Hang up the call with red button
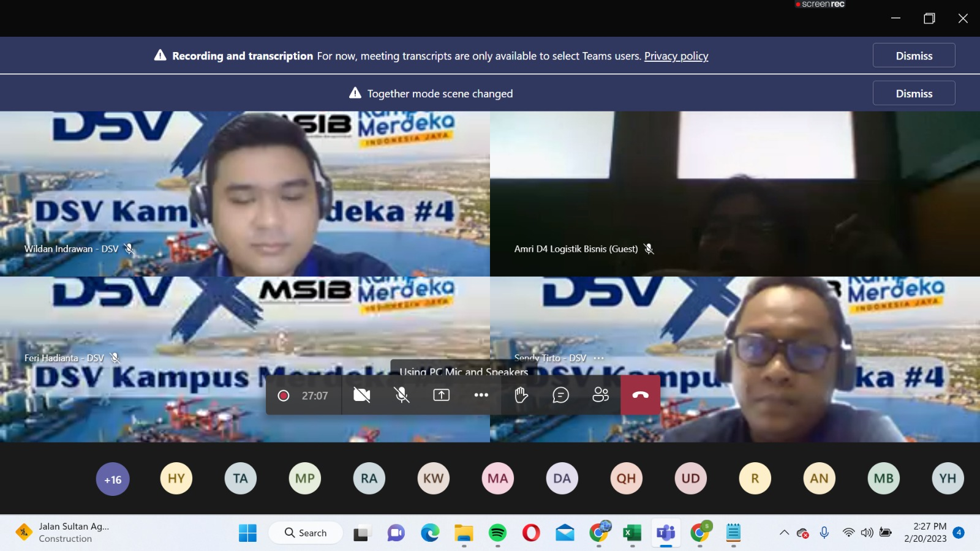980x551 pixels. click(641, 395)
